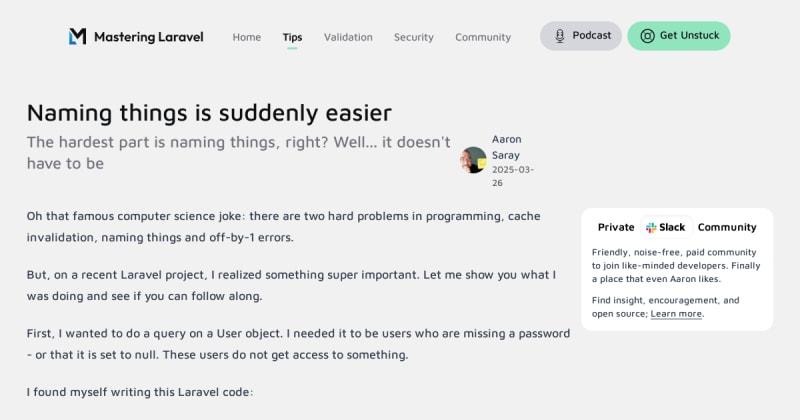Image resolution: width=800 pixels, height=420 pixels.
Task: Click the subtitle starting 'The hardest part'
Action: coord(238,152)
